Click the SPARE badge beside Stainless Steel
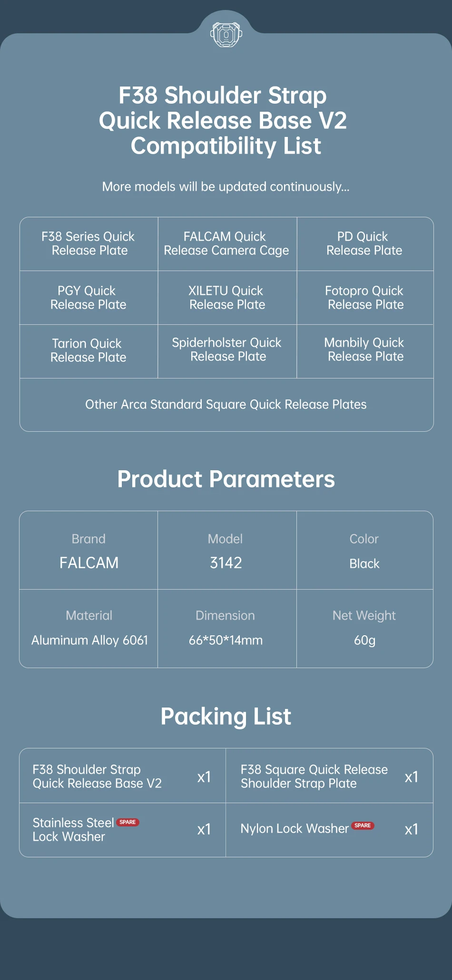452x980 pixels. [x=128, y=822]
